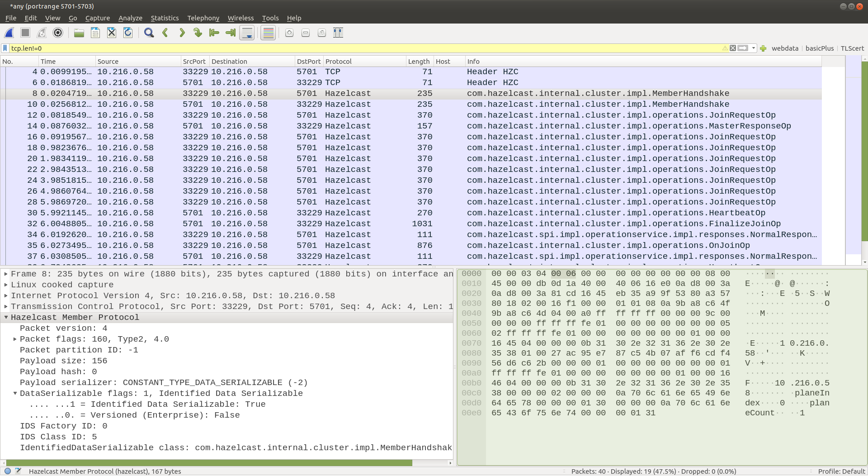
Task: Open the View menu
Action: [x=52, y=18]
